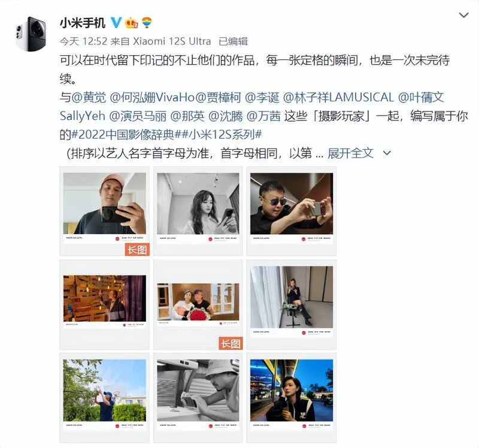The height and width of the screenshot is (448, 479).
Task: Open photo of man in pink cap
Action: point(104,211)
